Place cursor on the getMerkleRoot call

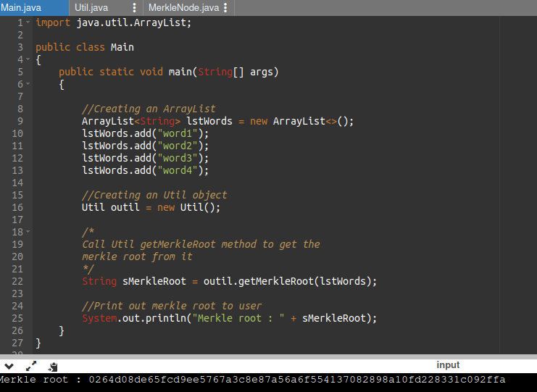point(261,281)
